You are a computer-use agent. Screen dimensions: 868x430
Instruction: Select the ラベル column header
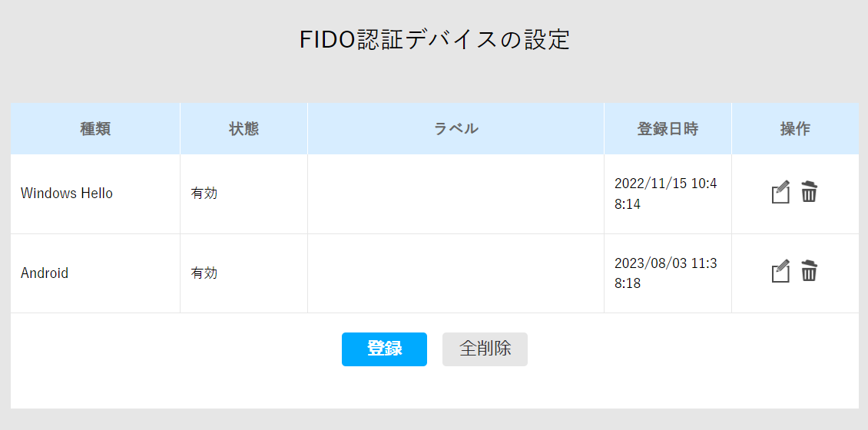456,128
